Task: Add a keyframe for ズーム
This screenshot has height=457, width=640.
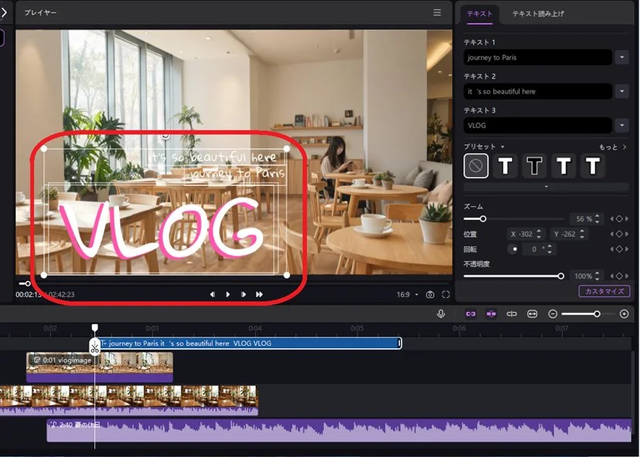Action: click(619, 219)
